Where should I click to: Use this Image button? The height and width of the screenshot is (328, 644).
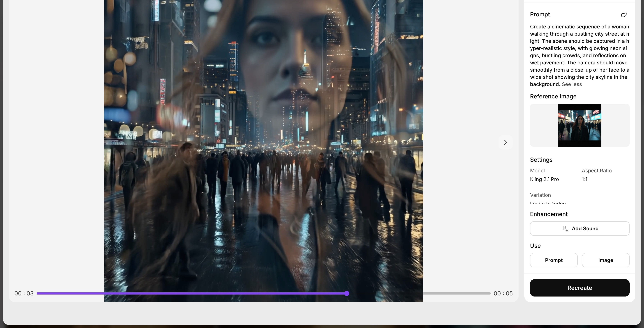click(x=606, y=260)
